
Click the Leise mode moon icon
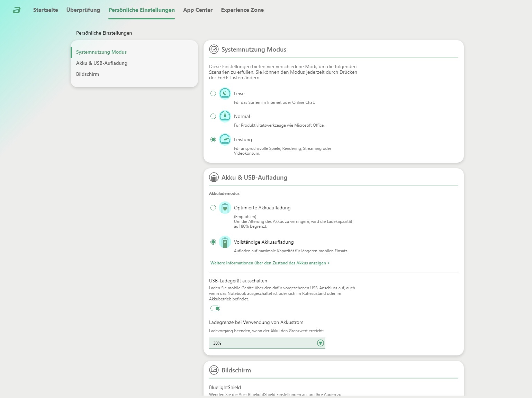click(225, 93)
